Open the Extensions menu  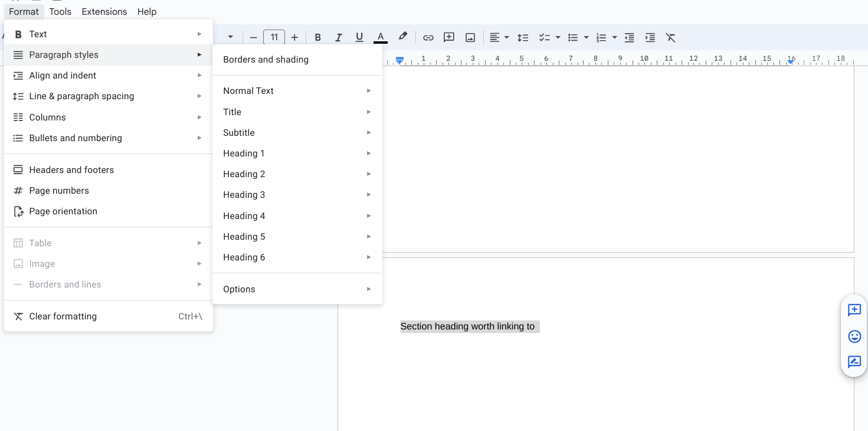point(104,11)
